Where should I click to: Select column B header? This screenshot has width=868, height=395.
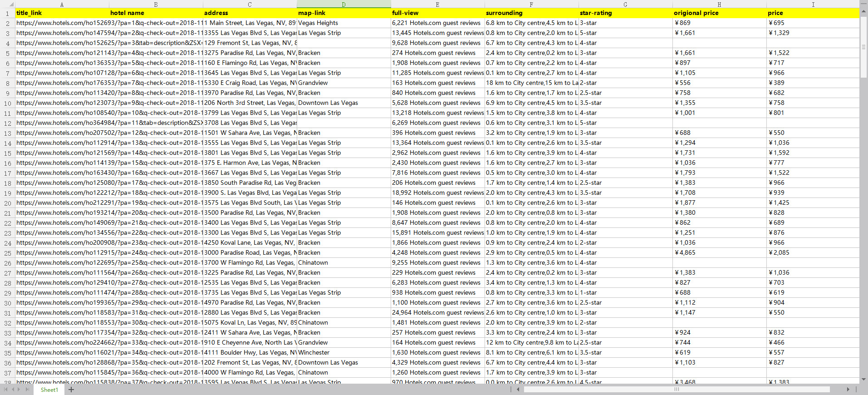point(156,4)
